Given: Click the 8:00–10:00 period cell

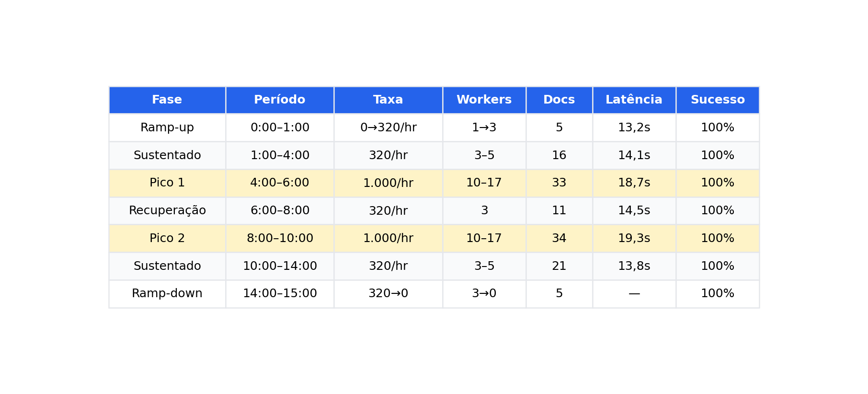Looking at the screenshot, I should (x=280, y=238).
